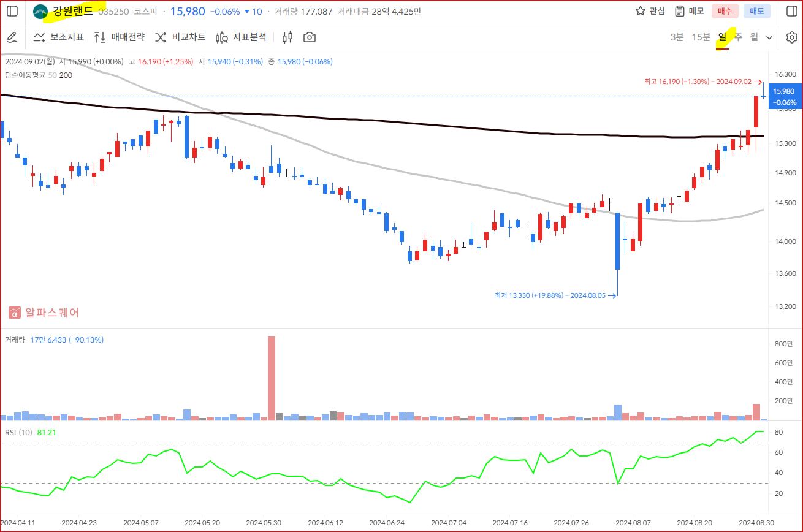Capture chart with the camera icon
Image resolution: width=803 pixels, height=532 pixels.
(310, 37)
